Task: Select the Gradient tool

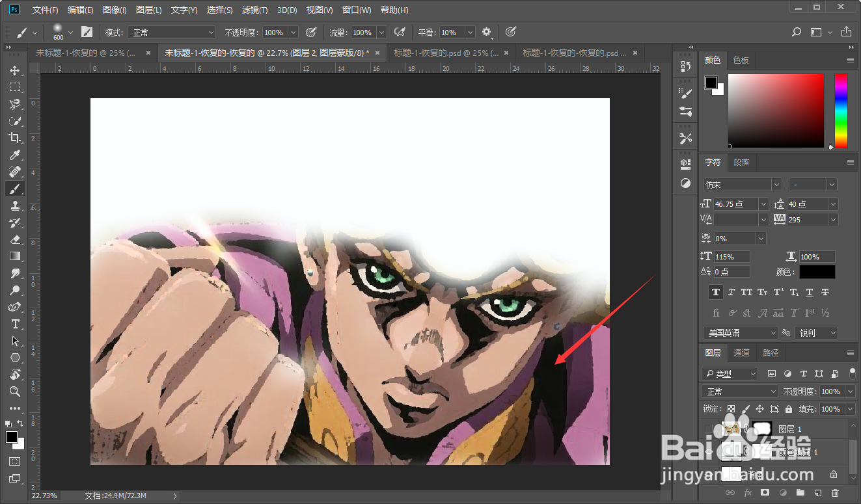Action: point(14,256)
